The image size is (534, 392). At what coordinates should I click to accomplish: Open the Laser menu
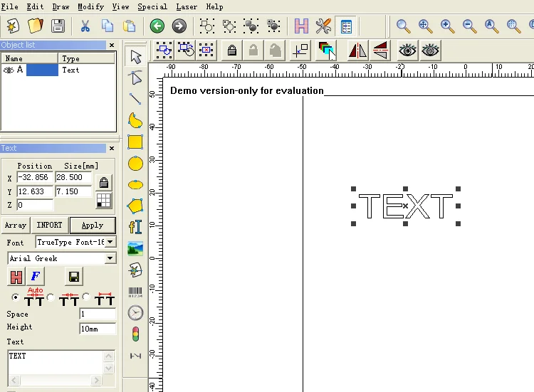click(x=187, y=6)
